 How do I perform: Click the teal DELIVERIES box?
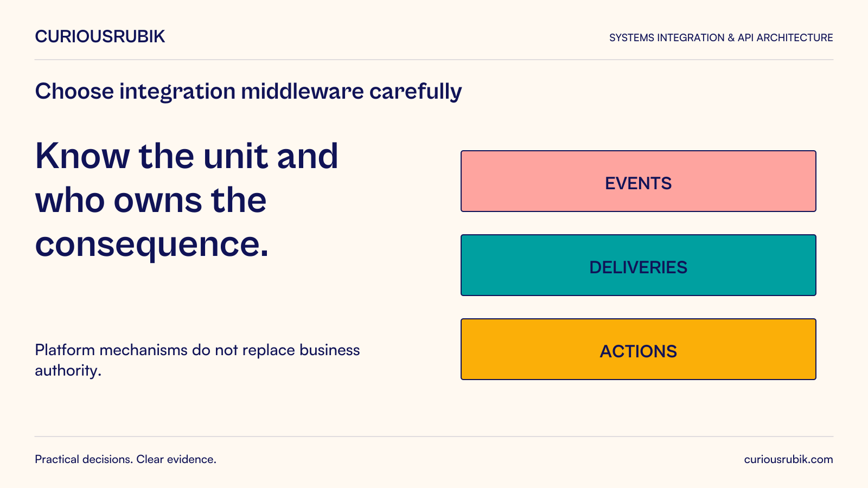(x=639, y=265)
